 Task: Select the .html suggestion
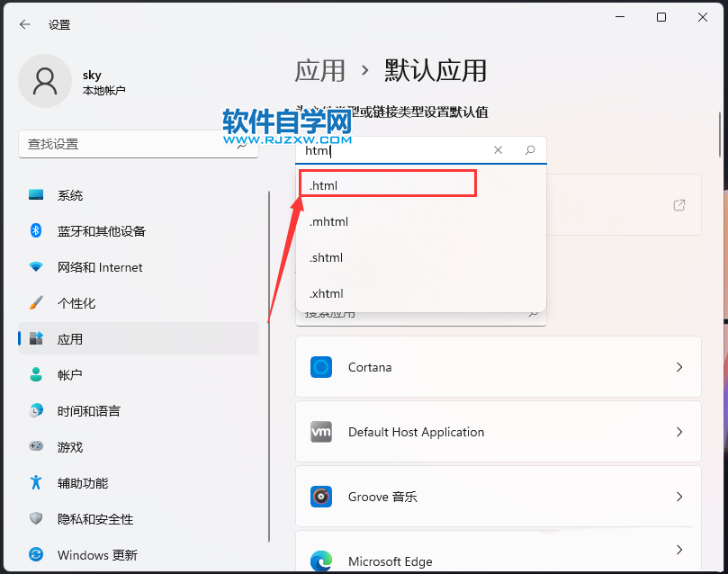(x=420, y=185)
